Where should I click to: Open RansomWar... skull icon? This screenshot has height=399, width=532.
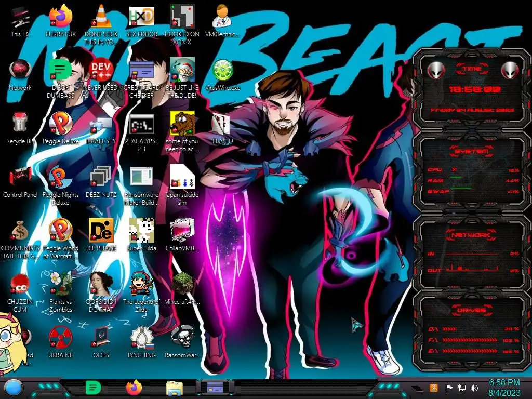click(x=182, y=342)
